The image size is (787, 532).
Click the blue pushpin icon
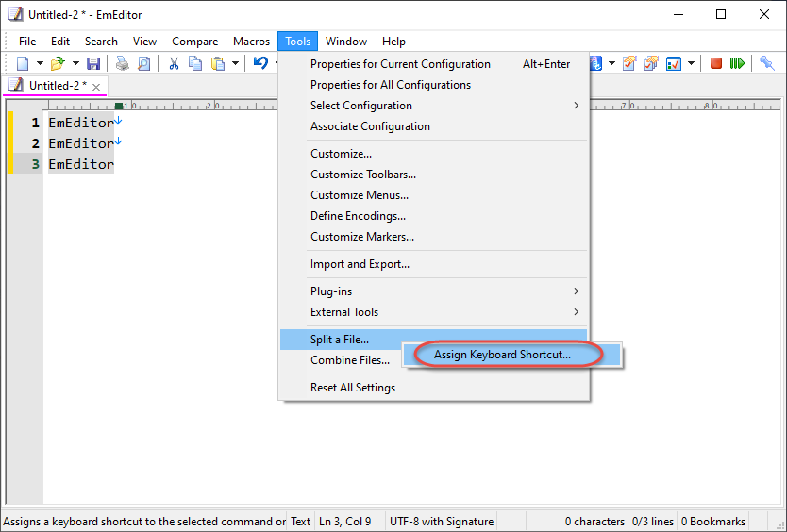[x=767, y=64]
